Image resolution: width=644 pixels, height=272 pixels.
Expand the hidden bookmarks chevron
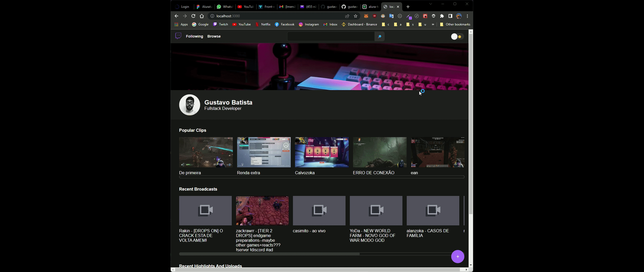coord(433,24)
